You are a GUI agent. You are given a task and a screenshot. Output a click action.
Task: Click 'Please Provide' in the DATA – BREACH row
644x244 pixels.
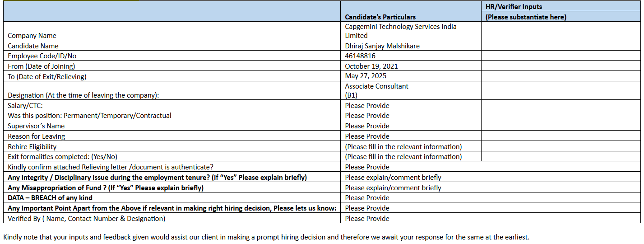tap(367, 198)
